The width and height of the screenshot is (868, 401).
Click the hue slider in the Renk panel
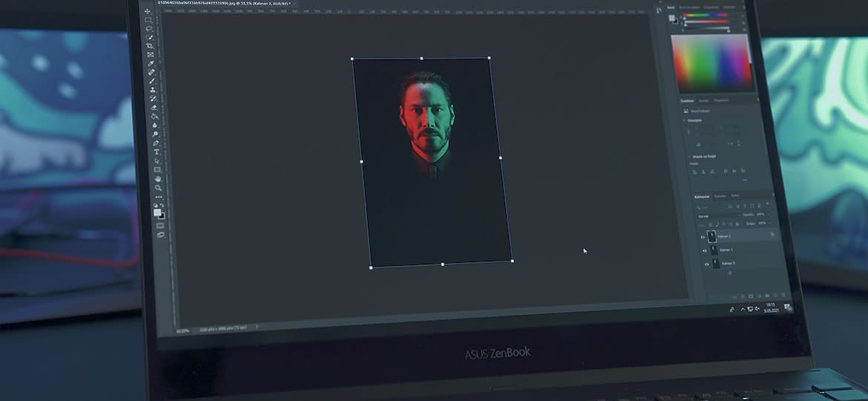click(x=706, y=15)
